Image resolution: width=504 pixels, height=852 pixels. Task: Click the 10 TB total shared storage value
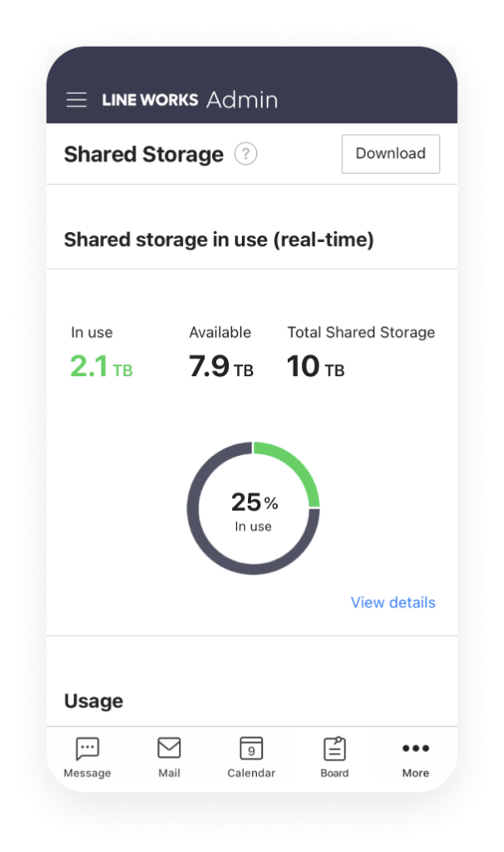[315, 366]
